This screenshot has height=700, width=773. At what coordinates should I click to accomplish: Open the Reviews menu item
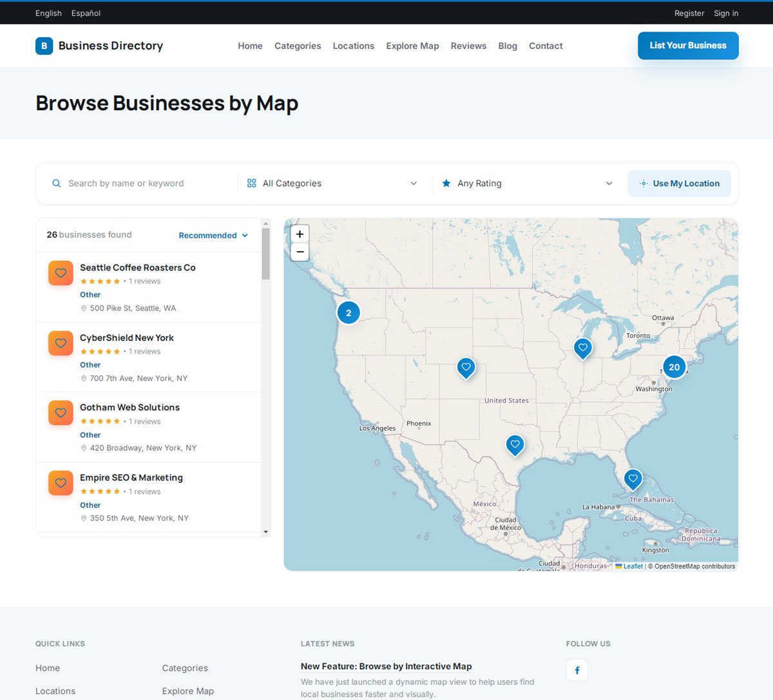[468, 46]
